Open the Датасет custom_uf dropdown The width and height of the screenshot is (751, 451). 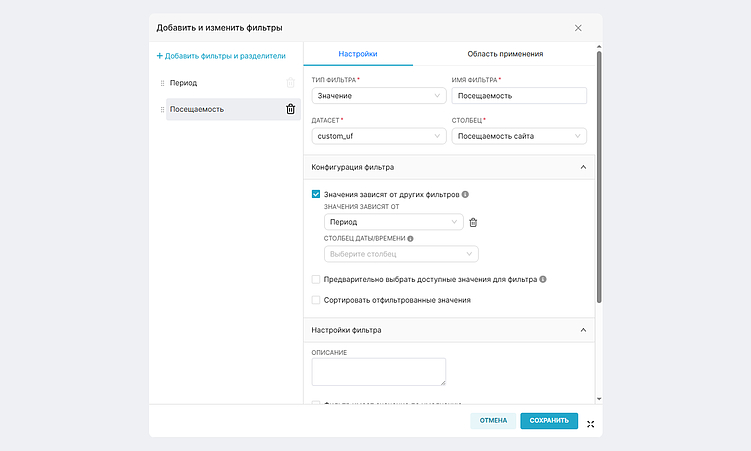(379, 137)
